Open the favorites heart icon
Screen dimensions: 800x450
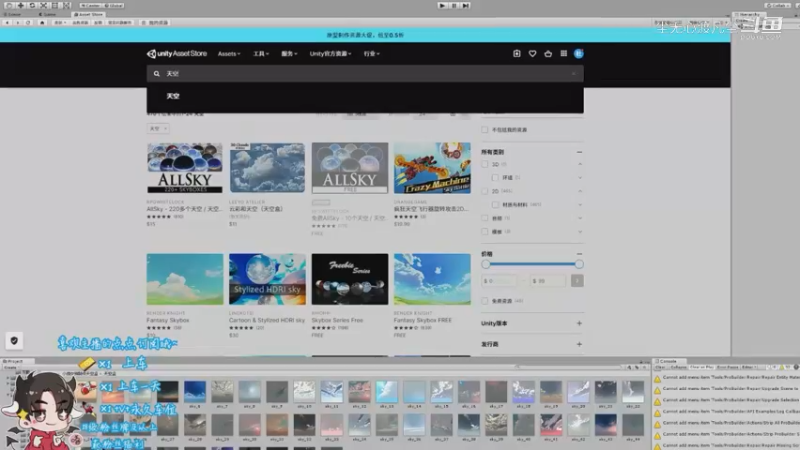click(x=532, y=54)
